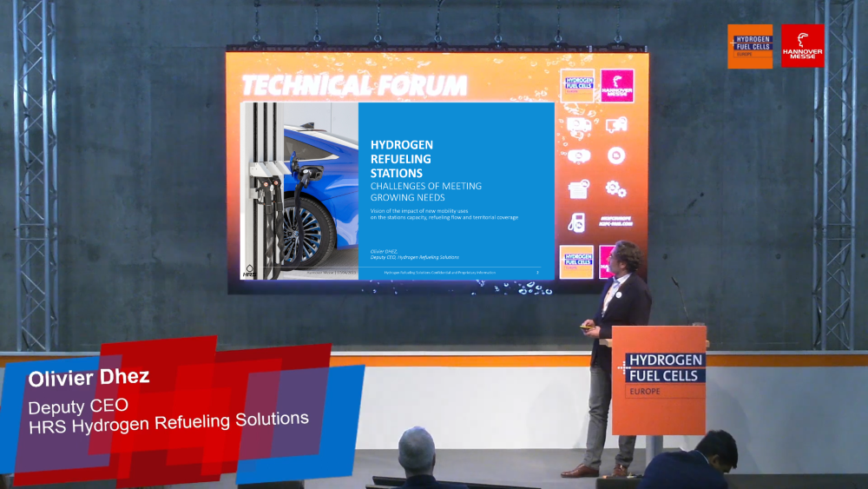Image resolution: width=868 pixels, height=489 pixels.
Task: Click the gears icon on the display
Action: point(616,188)
